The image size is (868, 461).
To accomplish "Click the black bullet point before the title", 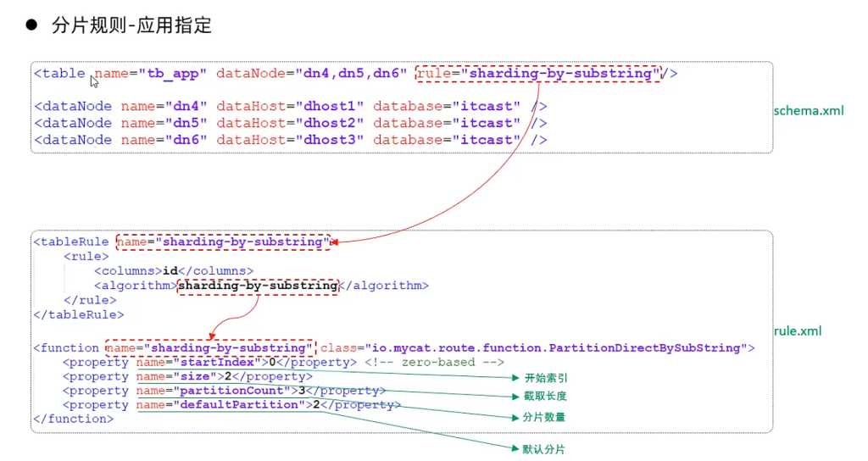I will click(x=32, y=25).
